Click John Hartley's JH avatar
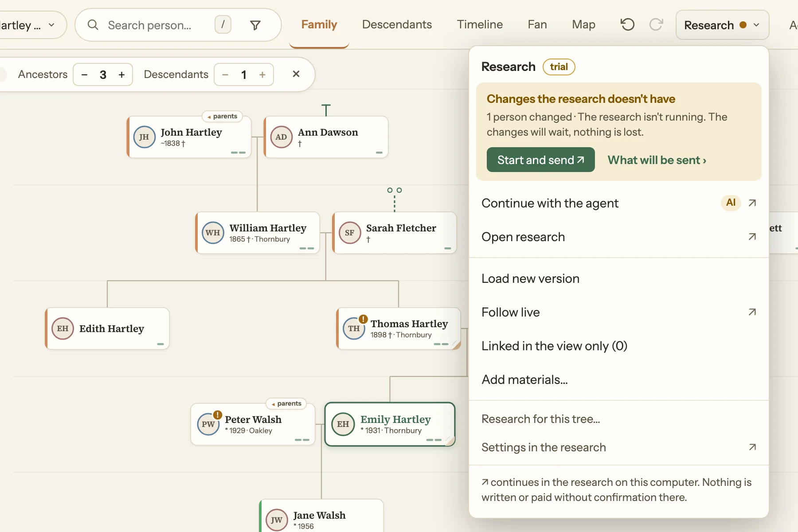Screen dimensions: 798x532 tap(144, 137)
